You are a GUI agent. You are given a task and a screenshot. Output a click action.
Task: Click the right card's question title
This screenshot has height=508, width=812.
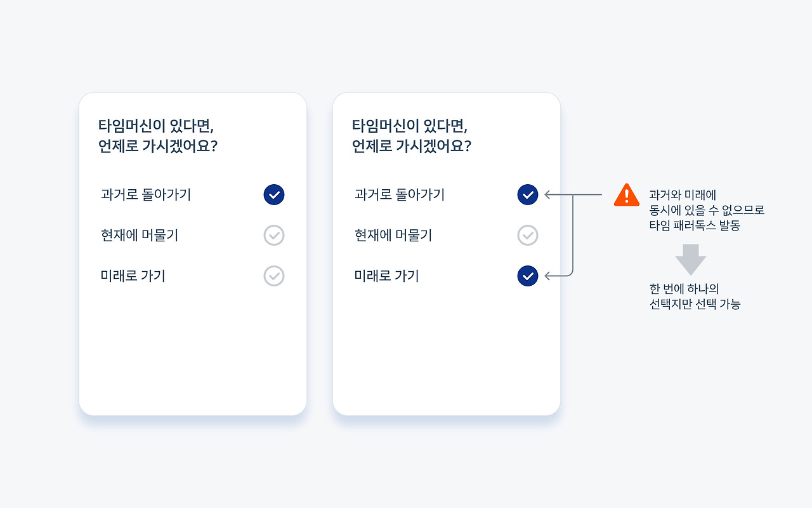pyautogui.click(x=412, y=135)
